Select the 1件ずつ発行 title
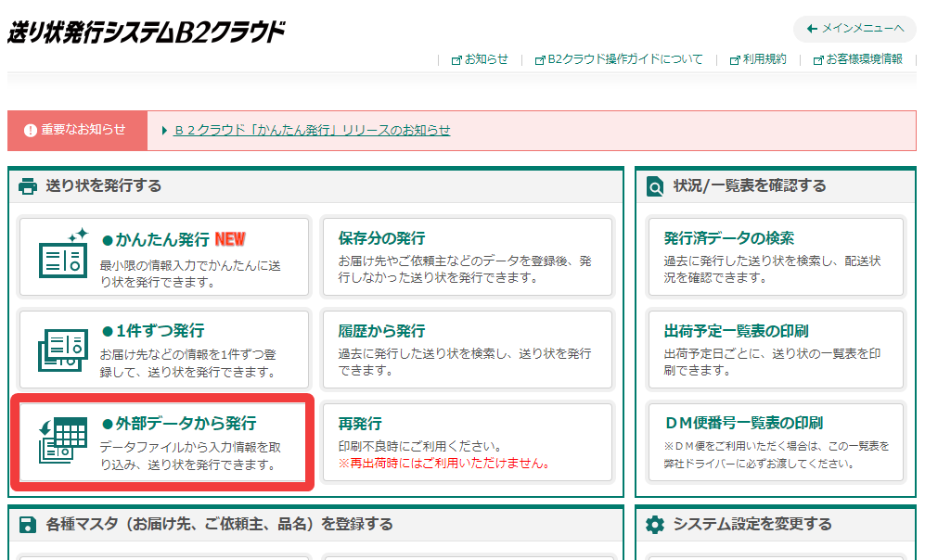925x560 pixels. click(153, 331)
